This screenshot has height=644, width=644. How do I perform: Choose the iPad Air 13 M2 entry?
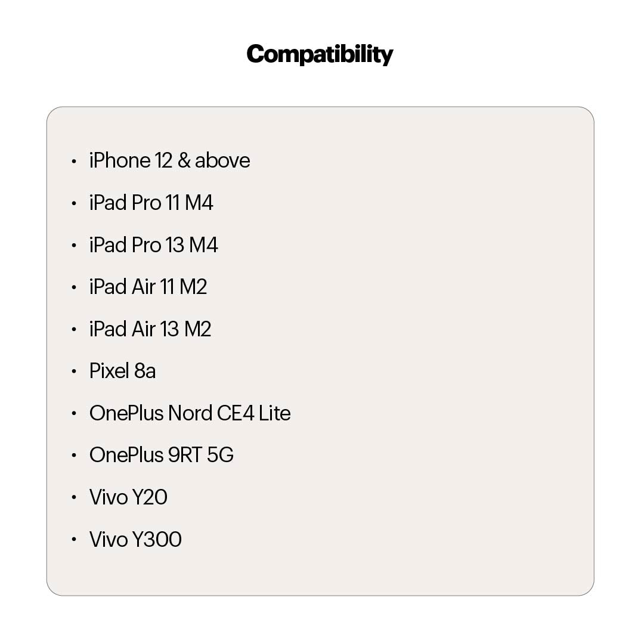coord(150,329)
